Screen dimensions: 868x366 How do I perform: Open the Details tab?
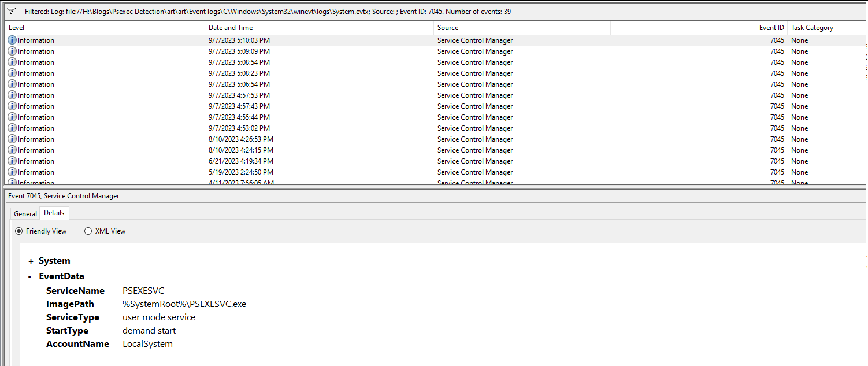click(54, 213)
